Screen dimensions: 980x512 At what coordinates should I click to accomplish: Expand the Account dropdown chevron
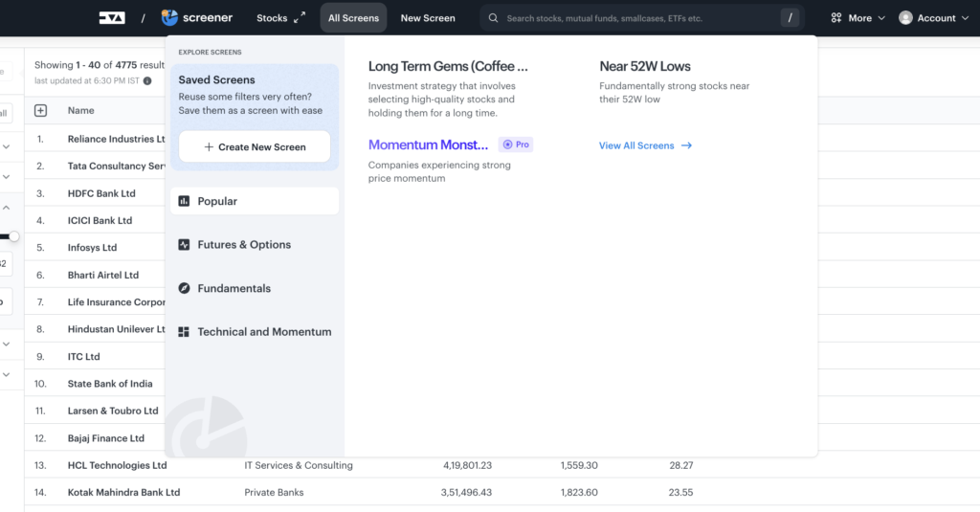965,18
